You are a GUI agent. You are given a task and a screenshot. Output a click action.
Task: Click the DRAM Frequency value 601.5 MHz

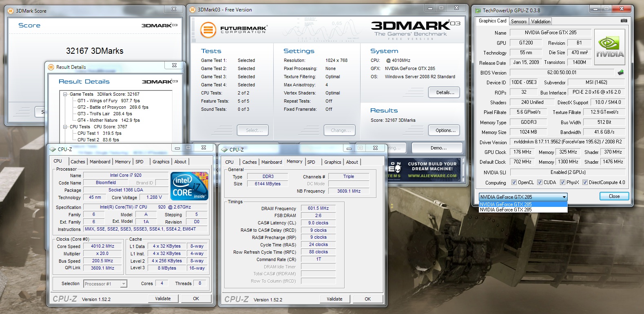(x=319, y=208)
